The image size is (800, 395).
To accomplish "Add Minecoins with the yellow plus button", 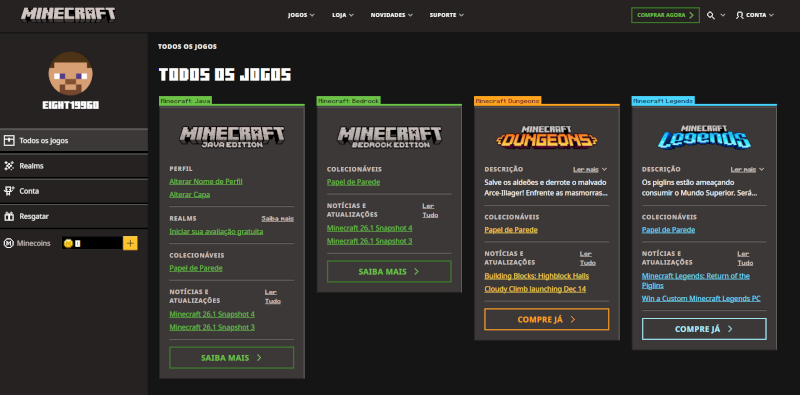I will [x=130, y=243].
